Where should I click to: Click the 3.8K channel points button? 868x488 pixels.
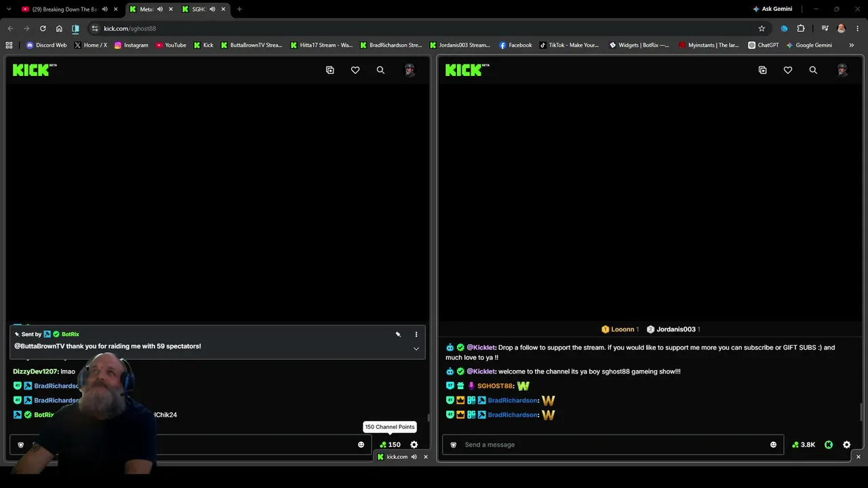click(804, 445)
